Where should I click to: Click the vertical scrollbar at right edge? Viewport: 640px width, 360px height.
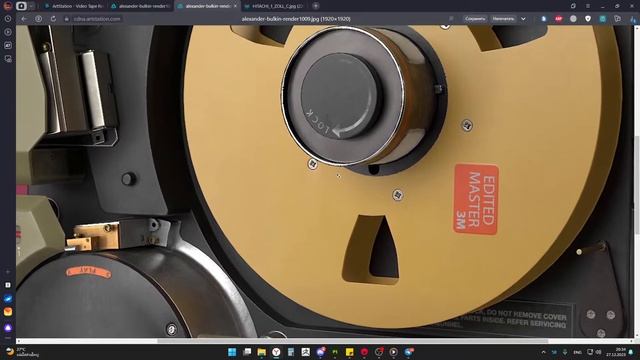click(637, 184)
